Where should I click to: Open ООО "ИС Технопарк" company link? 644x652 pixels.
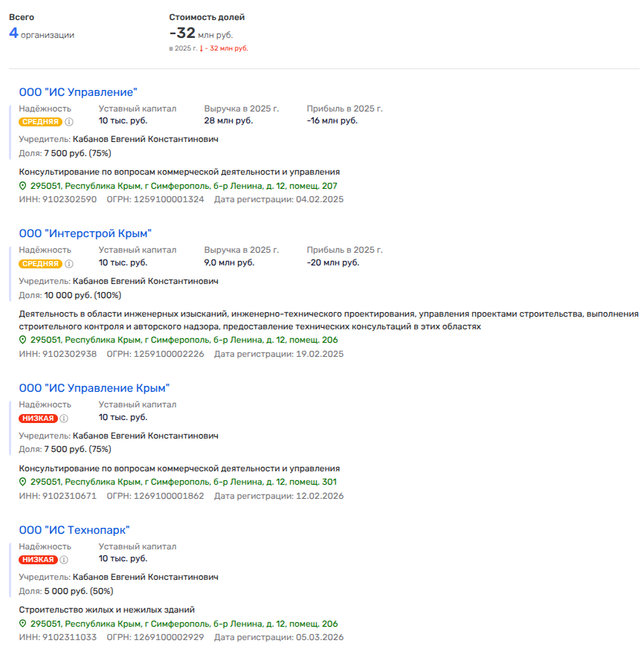click(74, 530)
